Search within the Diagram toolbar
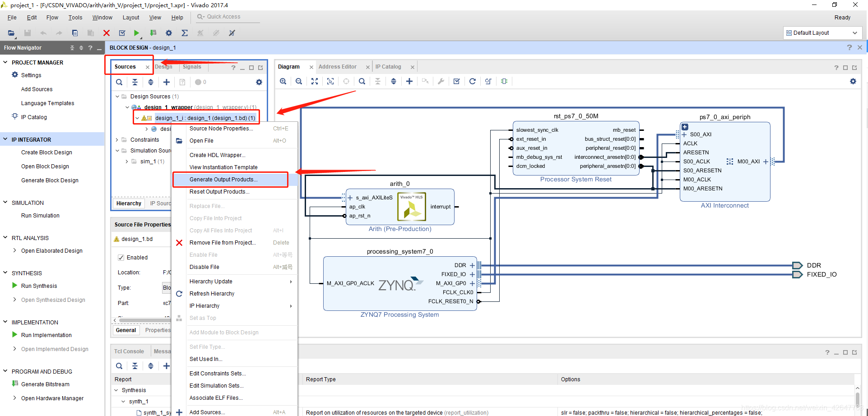The image size is (868, 416). pyautogui.click(x=362, y=81)
